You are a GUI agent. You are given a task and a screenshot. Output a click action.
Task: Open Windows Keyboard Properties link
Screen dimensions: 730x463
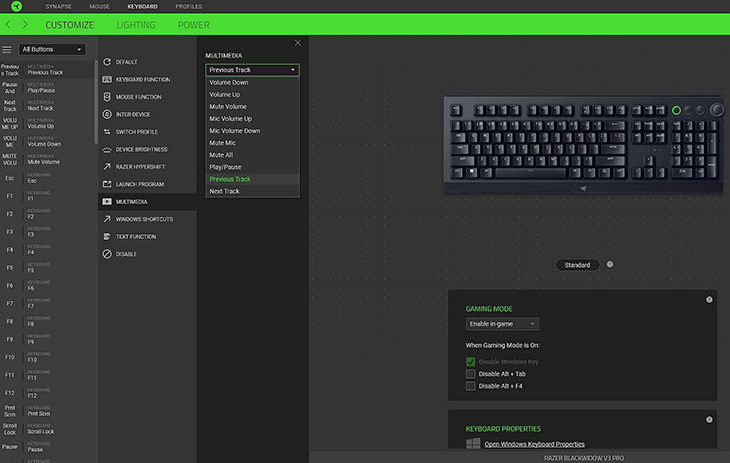534,444
